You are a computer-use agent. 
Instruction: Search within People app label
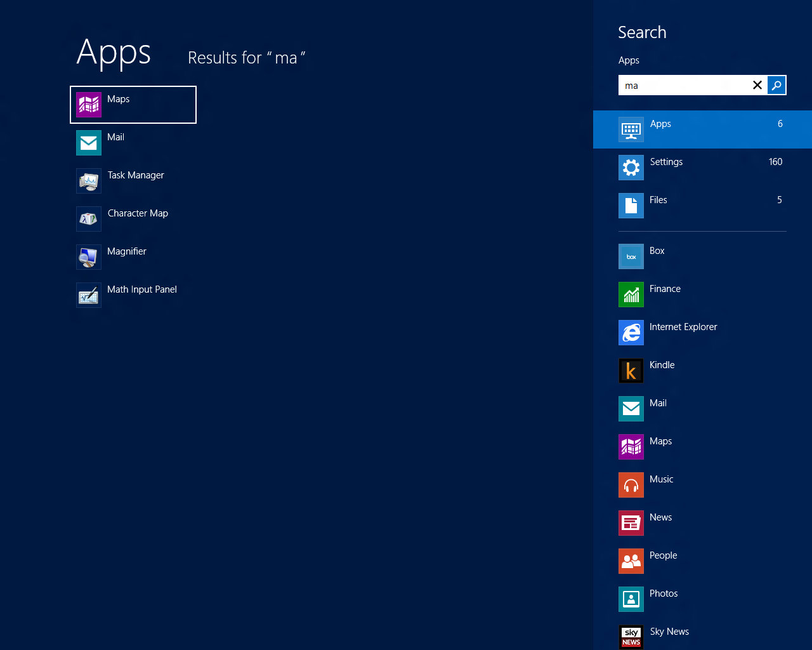(663, 555)
